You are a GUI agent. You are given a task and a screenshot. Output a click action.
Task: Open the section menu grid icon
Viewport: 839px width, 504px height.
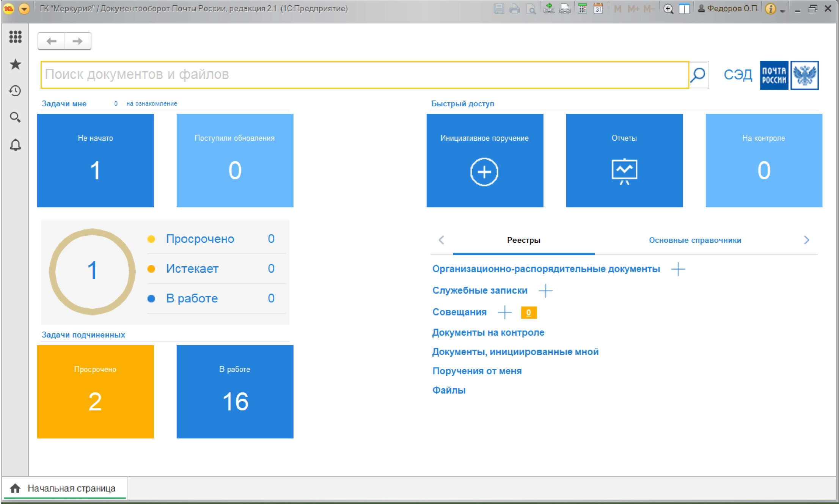pos(15,38)
